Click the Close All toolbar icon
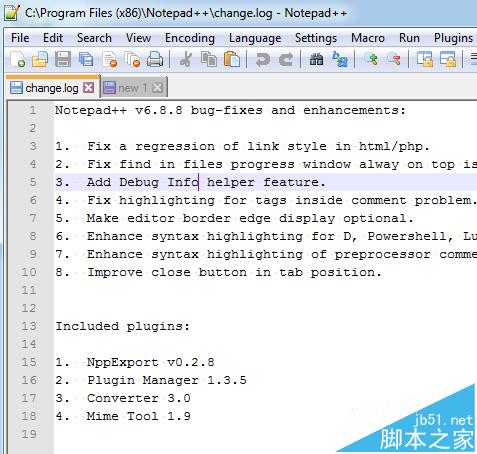This screenshot has width=477, height=454. (132, 60)
